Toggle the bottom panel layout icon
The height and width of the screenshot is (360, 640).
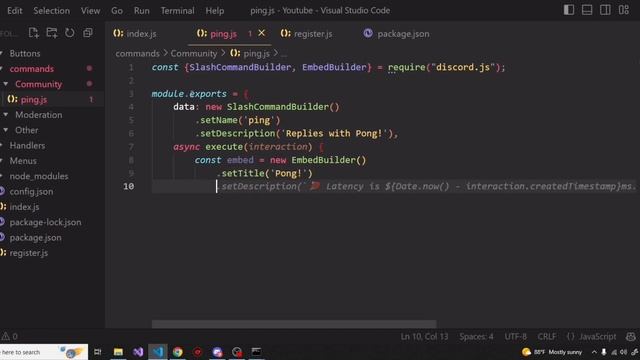(587, 10)
